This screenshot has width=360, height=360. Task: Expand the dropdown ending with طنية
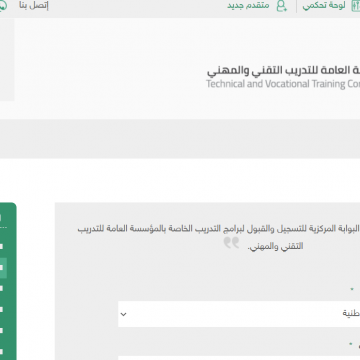pyautogui.click(x=239, y=314)
